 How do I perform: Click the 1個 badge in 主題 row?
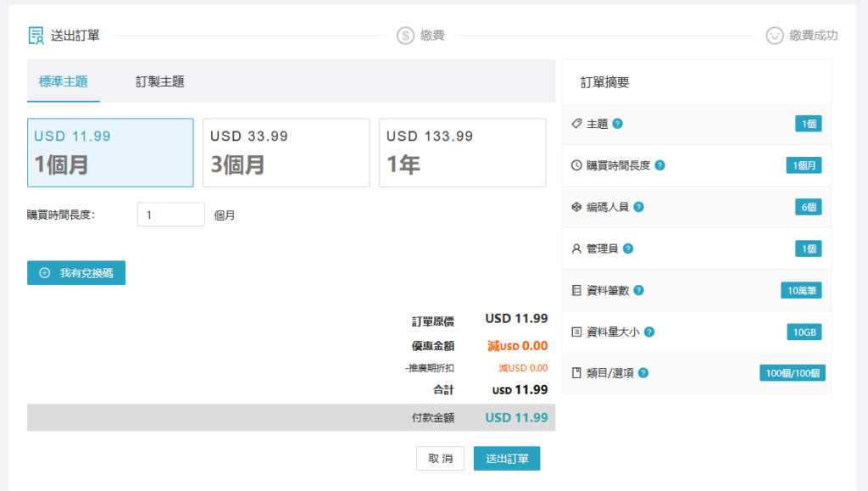(808, 124)
